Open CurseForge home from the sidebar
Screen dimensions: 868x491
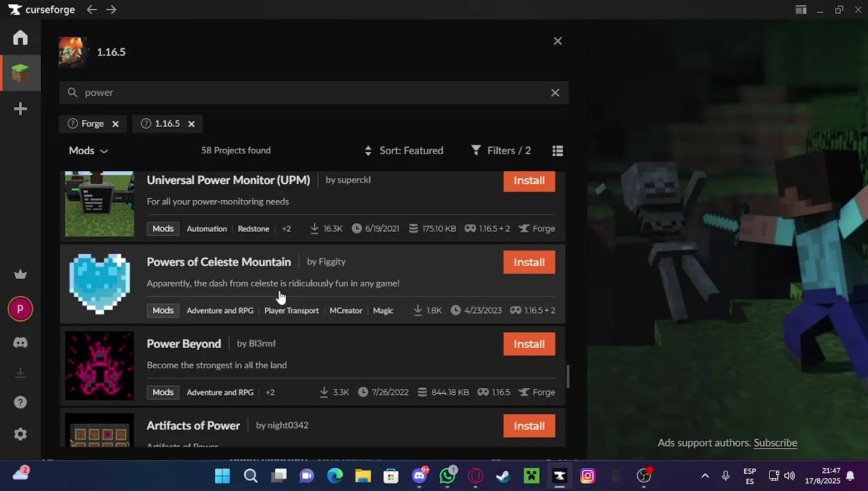click(x=20, y=38)
